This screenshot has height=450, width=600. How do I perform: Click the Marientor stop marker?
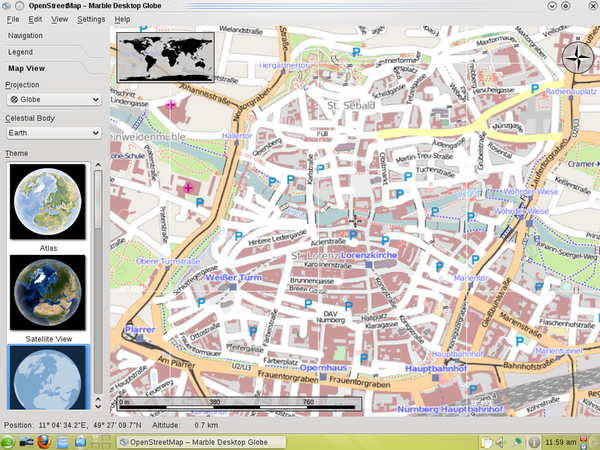point(471,285)
